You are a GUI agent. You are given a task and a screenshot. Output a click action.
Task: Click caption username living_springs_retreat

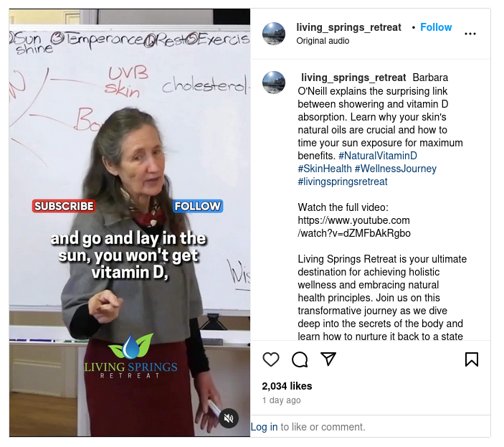353,77
